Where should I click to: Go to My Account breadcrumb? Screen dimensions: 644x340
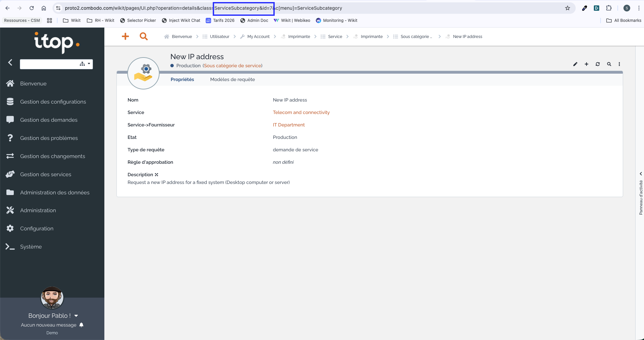[255, 37]
